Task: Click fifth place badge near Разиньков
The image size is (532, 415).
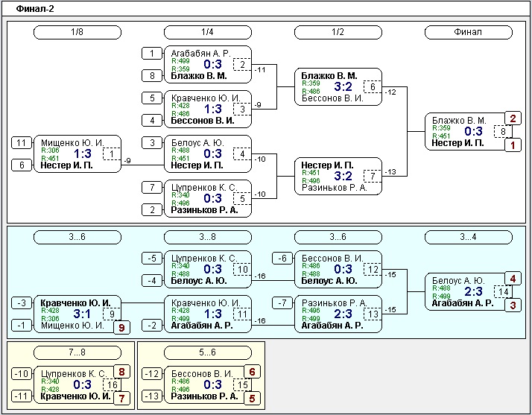Action: [252, 399]
